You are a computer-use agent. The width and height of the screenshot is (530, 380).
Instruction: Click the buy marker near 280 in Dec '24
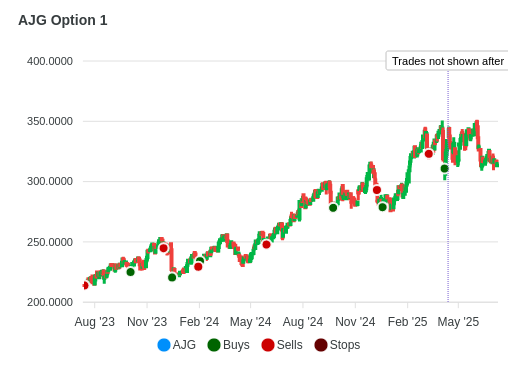pyautogui.click(x=382, y=207)
